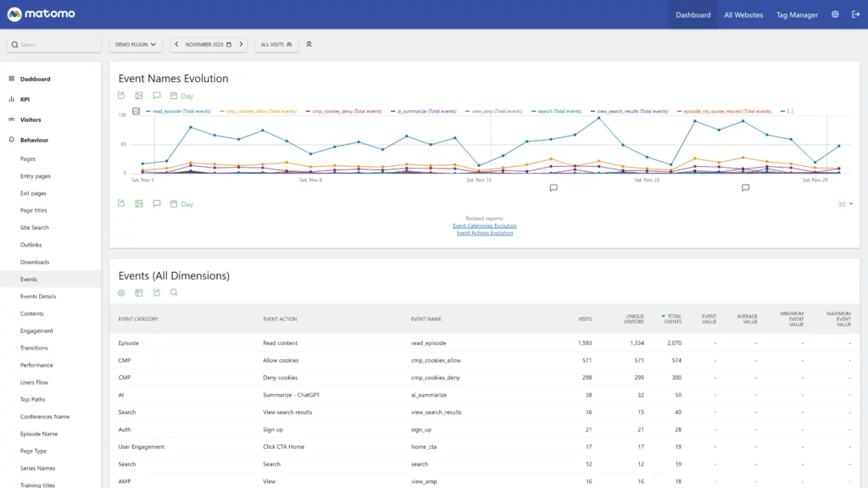Open the DEMO PLUGIN site selector dropdown
This screenshot has height=488, width=868.
click(136, 44)
